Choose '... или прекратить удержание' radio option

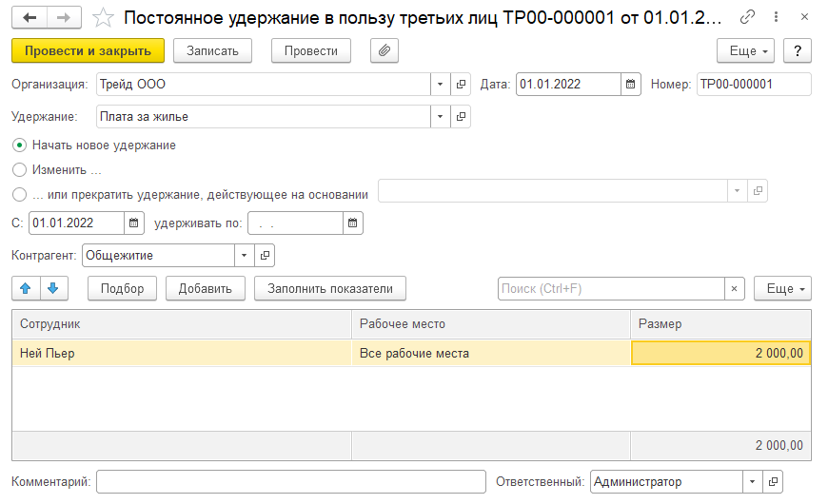tap(19, 194)
